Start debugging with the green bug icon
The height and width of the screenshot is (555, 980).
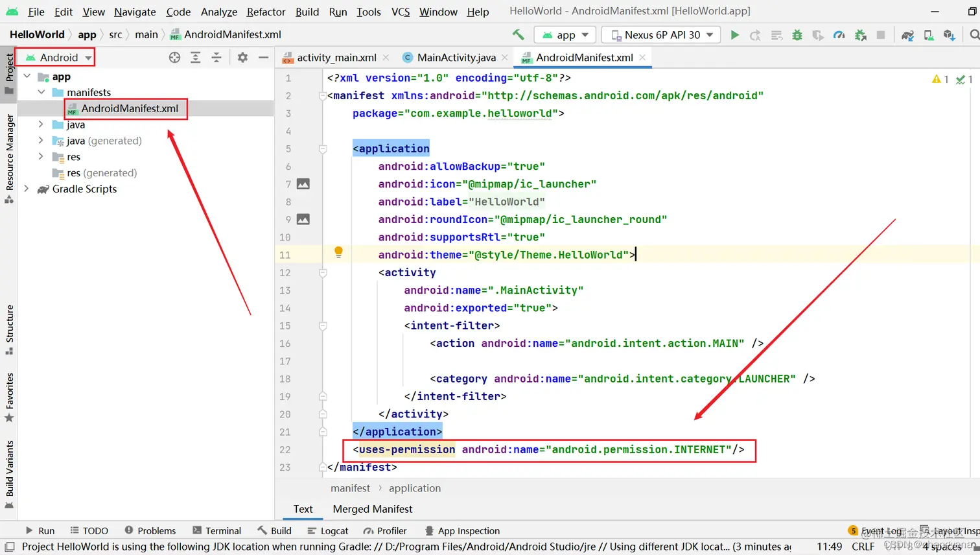pos(797,35)
